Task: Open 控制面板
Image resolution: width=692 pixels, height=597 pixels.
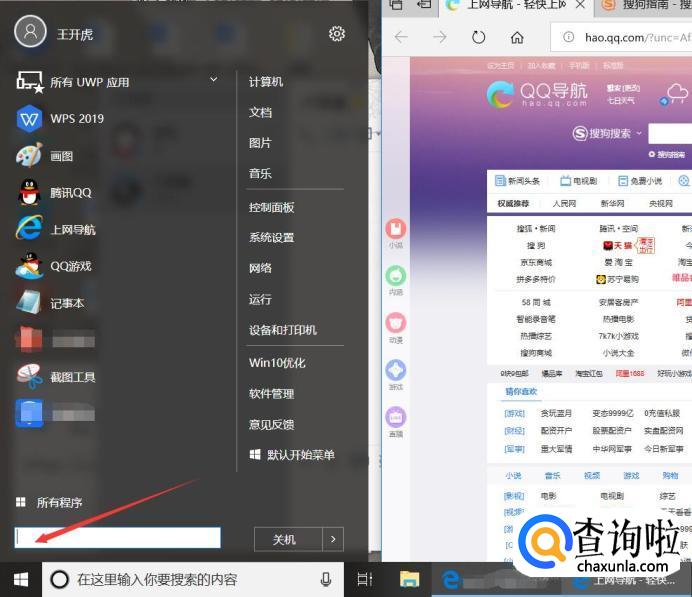Action: pos(271,207)
